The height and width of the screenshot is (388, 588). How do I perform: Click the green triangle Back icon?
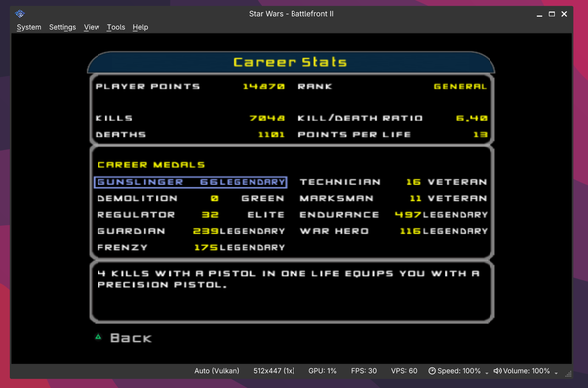[x=98, y=337]
